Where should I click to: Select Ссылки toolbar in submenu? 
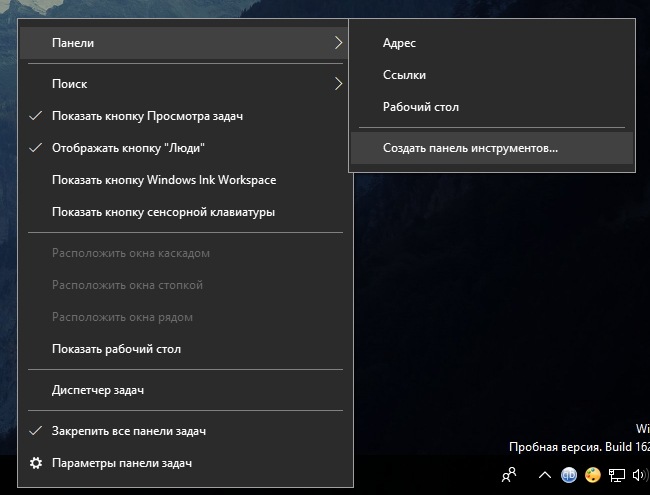click(492, 75)
